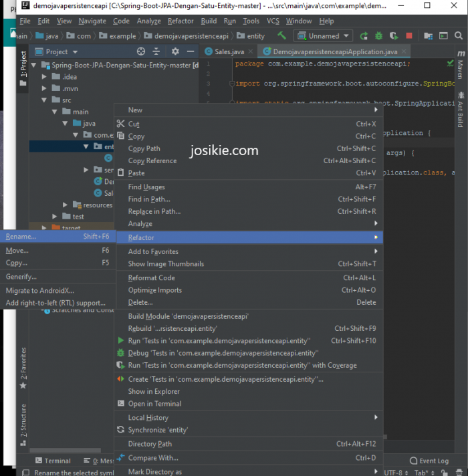Open the Messages tool window
The height and width of the screenshot is (476, 468).
pyautogui.click(x=99, y=461)
